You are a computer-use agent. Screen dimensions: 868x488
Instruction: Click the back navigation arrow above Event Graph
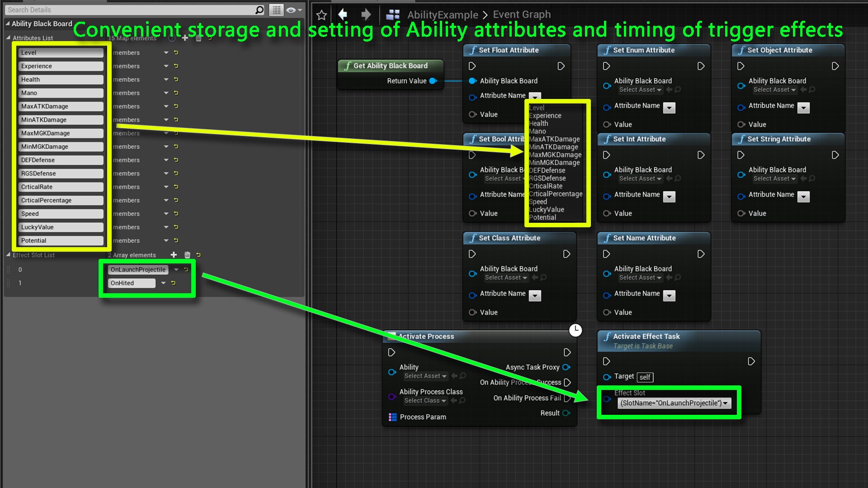[x=343, y=14]
